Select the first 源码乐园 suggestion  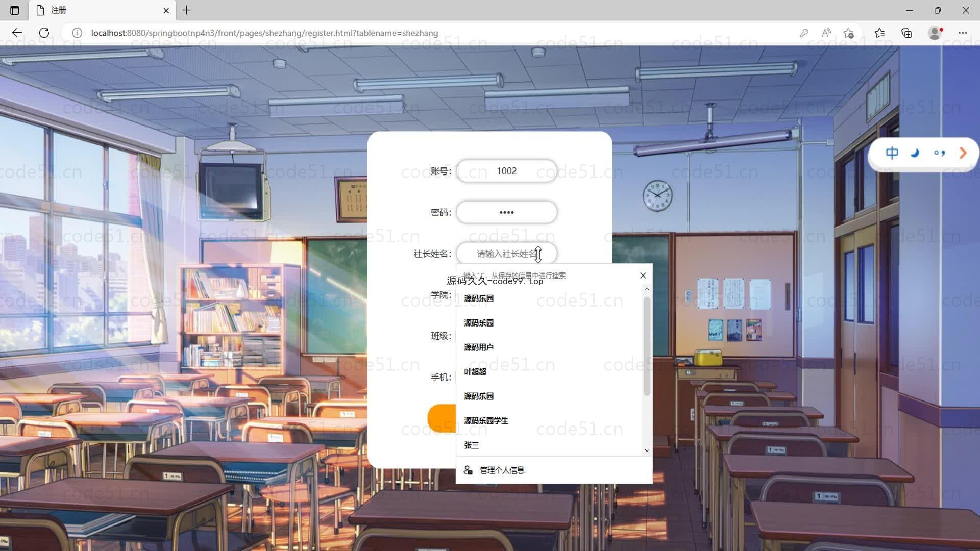(x=549, y=298)
